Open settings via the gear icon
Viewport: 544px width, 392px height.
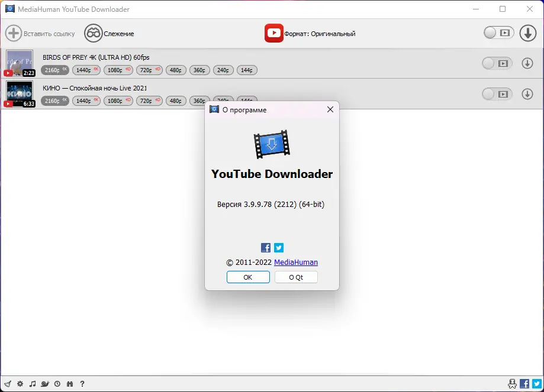pos(20,384)
